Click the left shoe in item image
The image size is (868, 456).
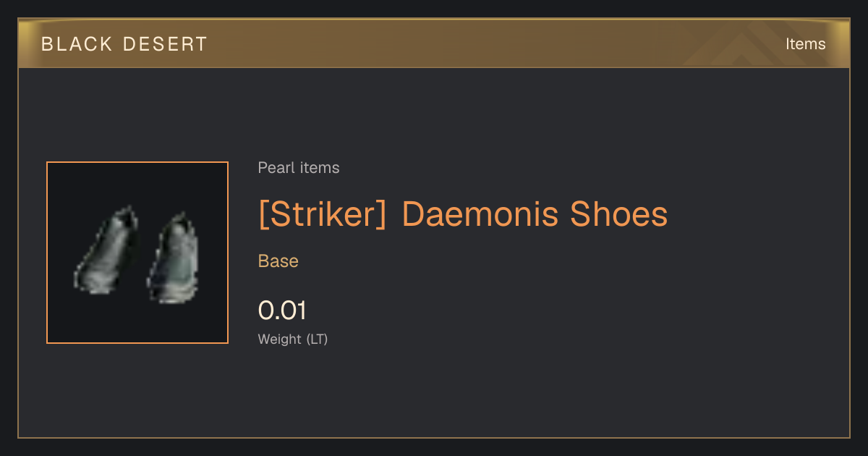106,248
